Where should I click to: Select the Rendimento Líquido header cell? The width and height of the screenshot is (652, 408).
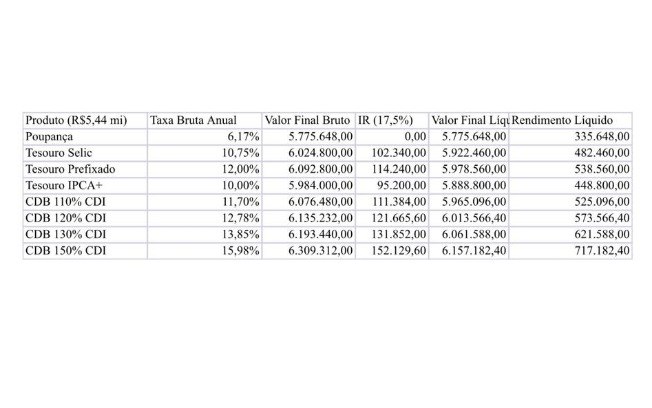[x=570, y=121]
